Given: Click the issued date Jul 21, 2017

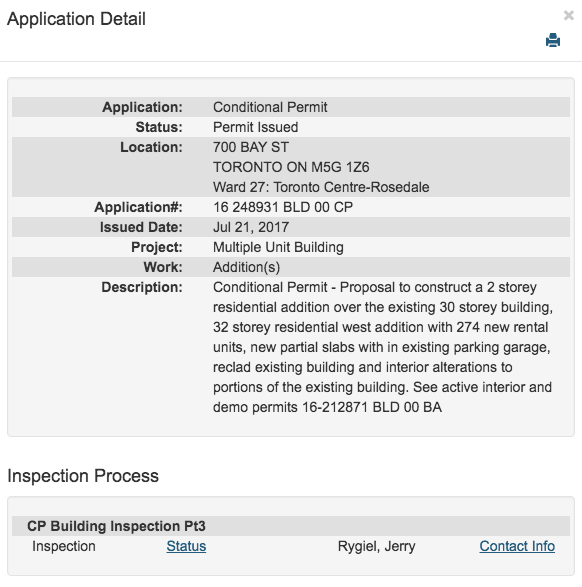Looking at the screenshot, I should pos(251,227).
